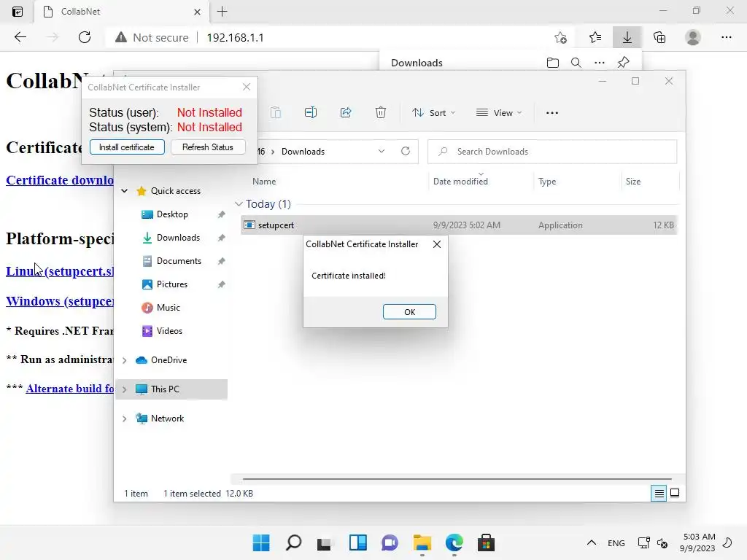The image size is (747, 560).
Task: Click the Rename icon in Explorer toolbar
Action: pos(311,113)
